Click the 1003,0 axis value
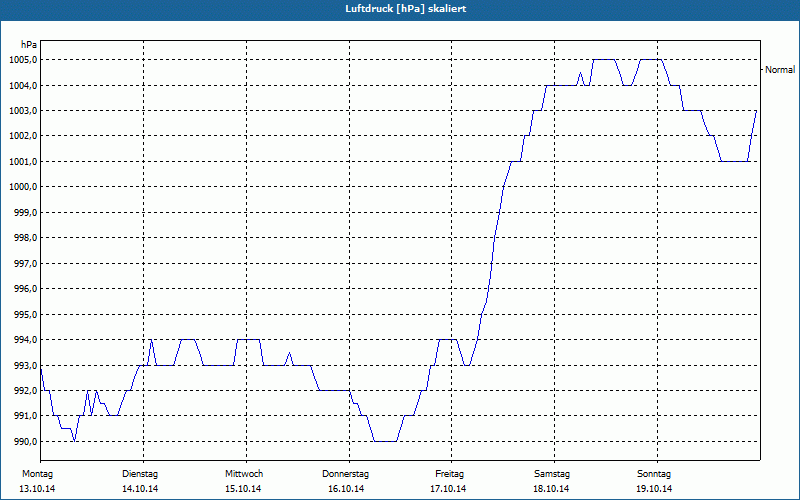This screenshot has width=800, height=500. point(23,111)
